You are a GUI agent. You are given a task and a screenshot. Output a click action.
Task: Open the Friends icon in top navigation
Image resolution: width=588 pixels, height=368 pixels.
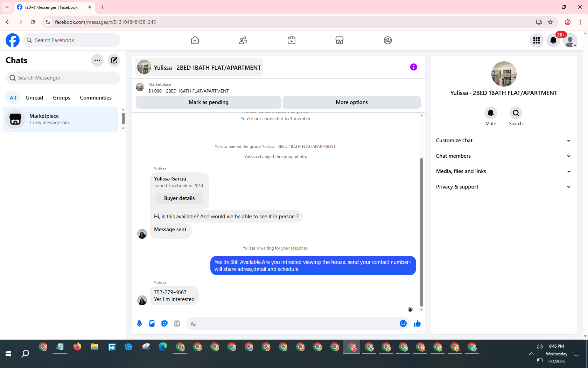pyautogui.click(x=243, y=40)
